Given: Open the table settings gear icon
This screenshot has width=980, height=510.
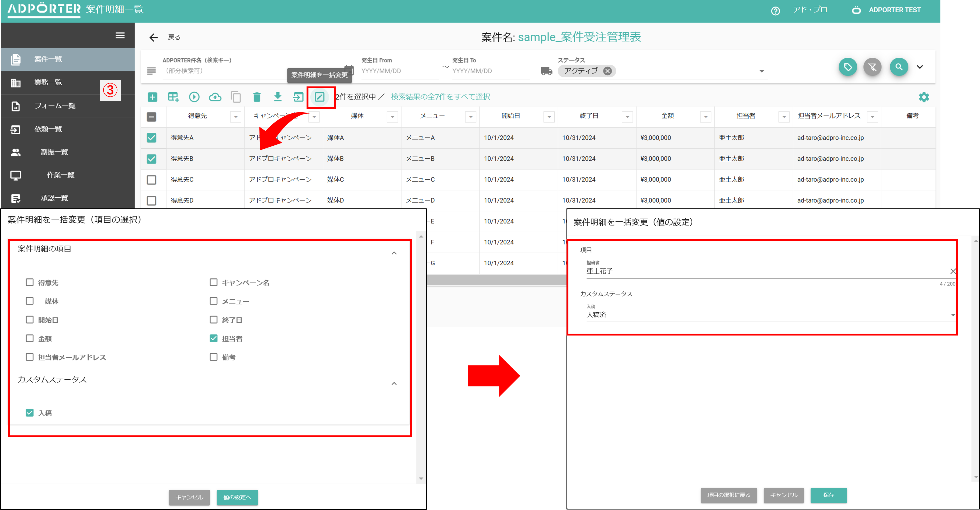Looking at the screenshot, I should click(x=924, y=97).
